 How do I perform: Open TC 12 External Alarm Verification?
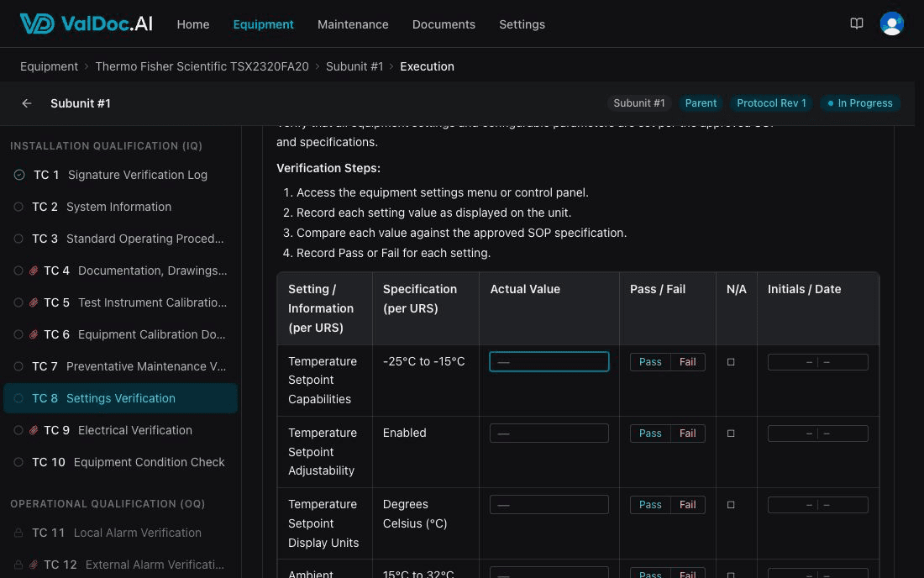point(120,565)
